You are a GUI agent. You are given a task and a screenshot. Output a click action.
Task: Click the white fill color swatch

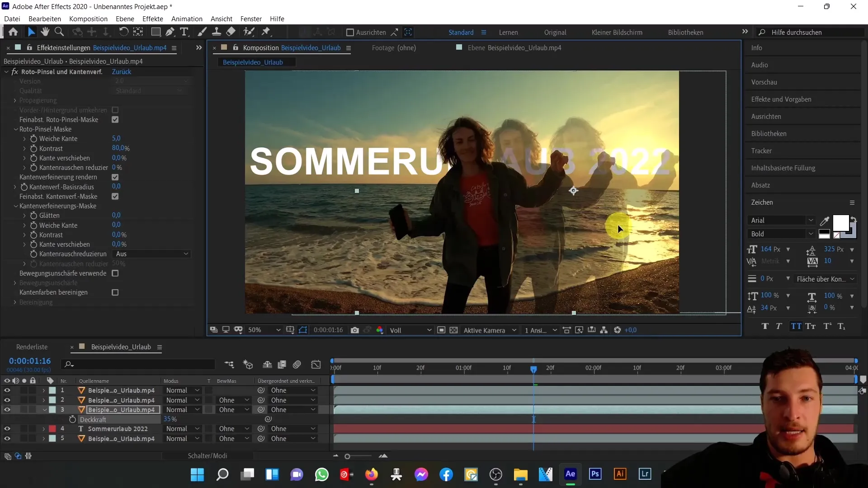click(x=840, y=223)
